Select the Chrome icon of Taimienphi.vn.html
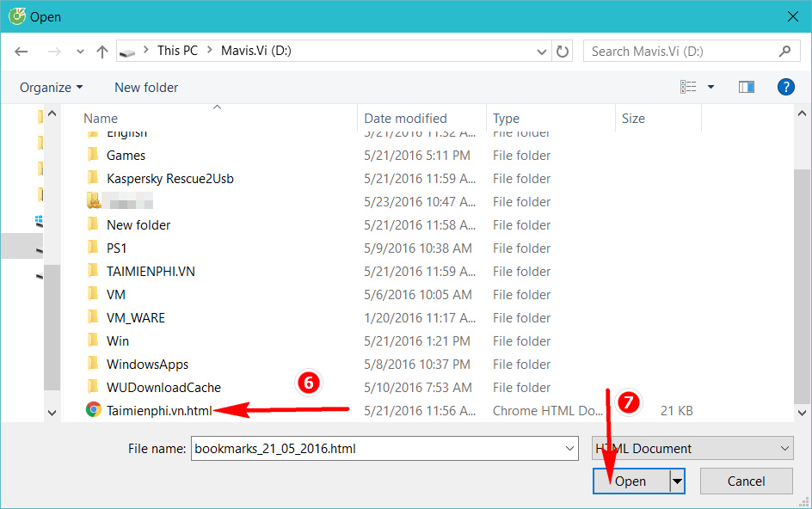 click(x=93, y=410)
